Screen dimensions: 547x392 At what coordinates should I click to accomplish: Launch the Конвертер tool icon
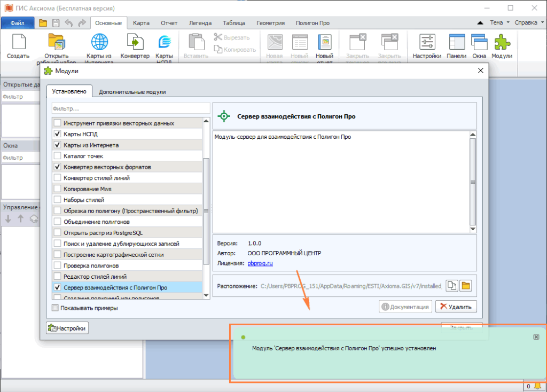135,42
